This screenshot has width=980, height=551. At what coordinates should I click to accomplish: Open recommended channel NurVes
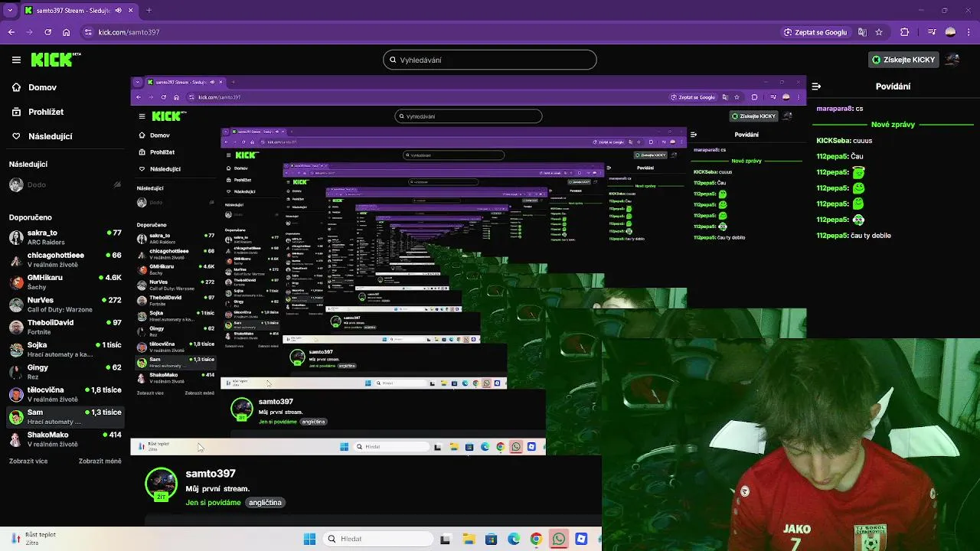[64, 304]
